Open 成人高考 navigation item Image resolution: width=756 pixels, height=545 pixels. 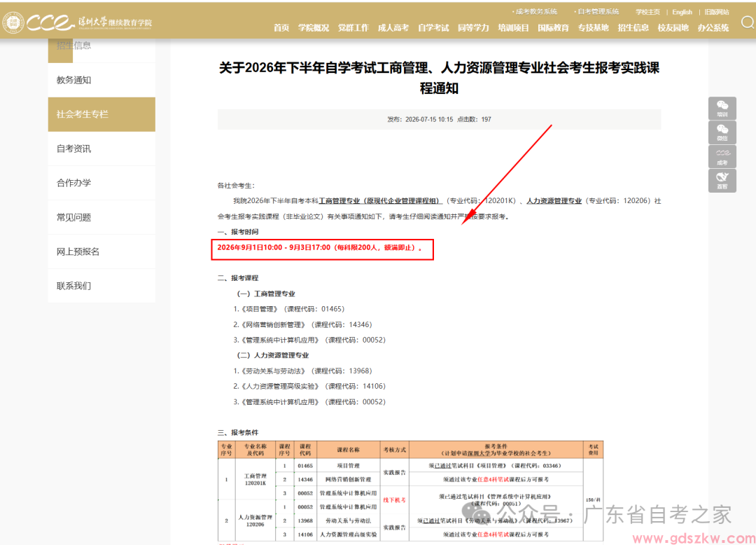click(393, 28)
